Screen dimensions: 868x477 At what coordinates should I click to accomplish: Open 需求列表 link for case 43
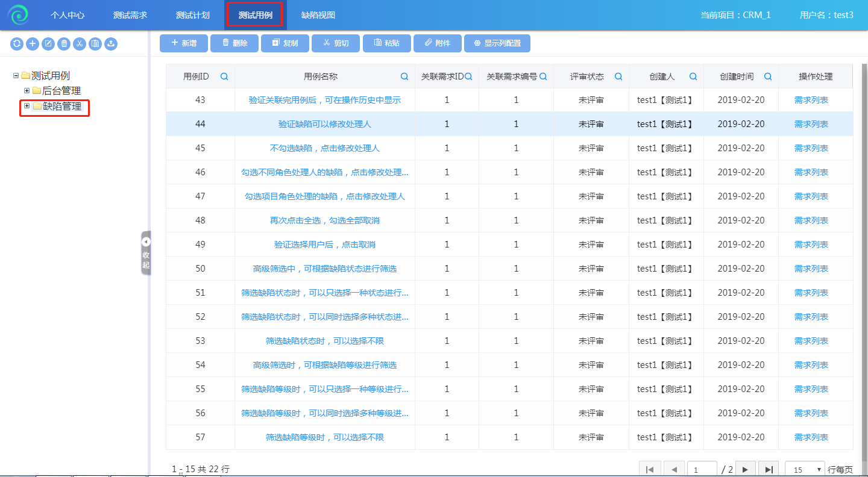tap(811, 100)
